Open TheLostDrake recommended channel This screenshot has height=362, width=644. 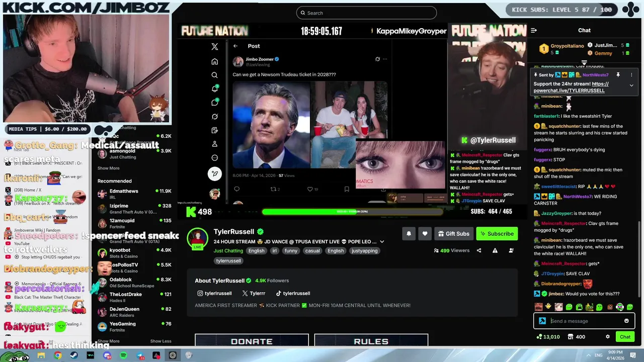[x=134, y=297]
